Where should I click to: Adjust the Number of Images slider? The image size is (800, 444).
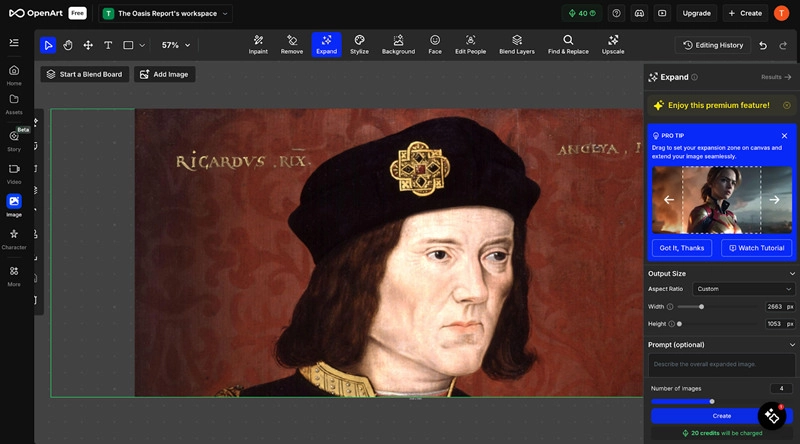[x=712, y=401]
